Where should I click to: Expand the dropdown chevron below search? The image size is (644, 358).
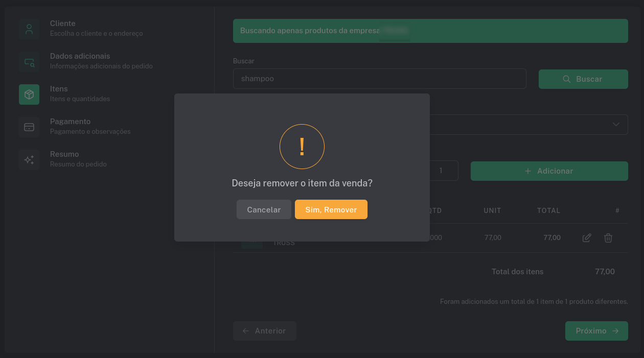616,125
